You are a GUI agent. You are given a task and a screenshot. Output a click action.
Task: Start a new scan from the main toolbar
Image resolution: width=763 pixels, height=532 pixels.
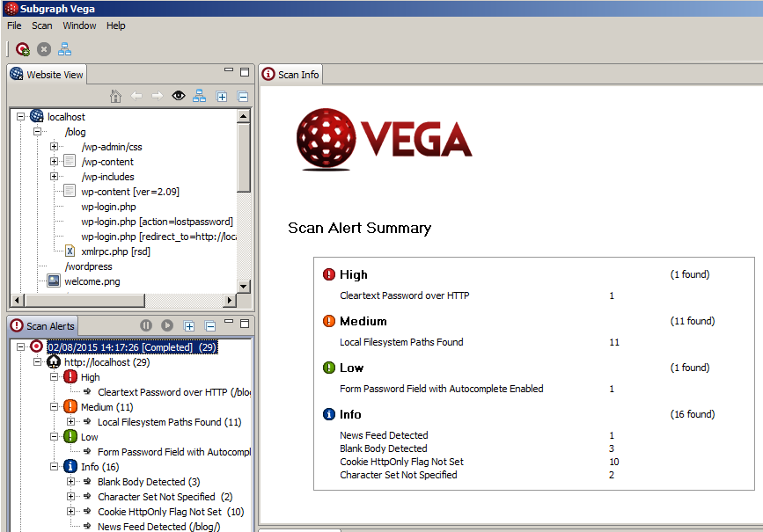pos(22,49)
